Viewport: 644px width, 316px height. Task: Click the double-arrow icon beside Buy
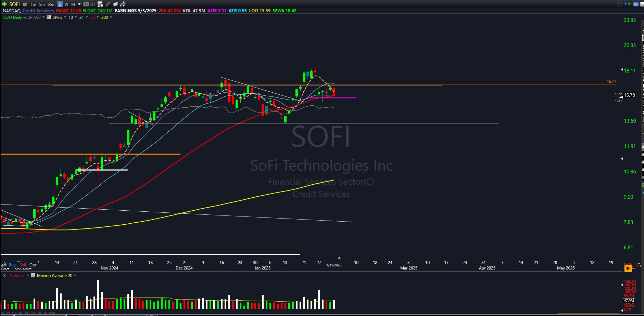4,265
